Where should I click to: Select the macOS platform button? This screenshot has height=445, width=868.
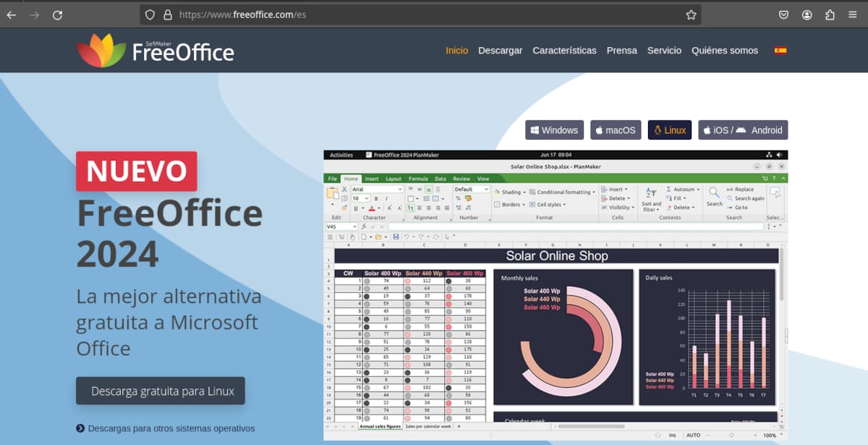[616, 130]
